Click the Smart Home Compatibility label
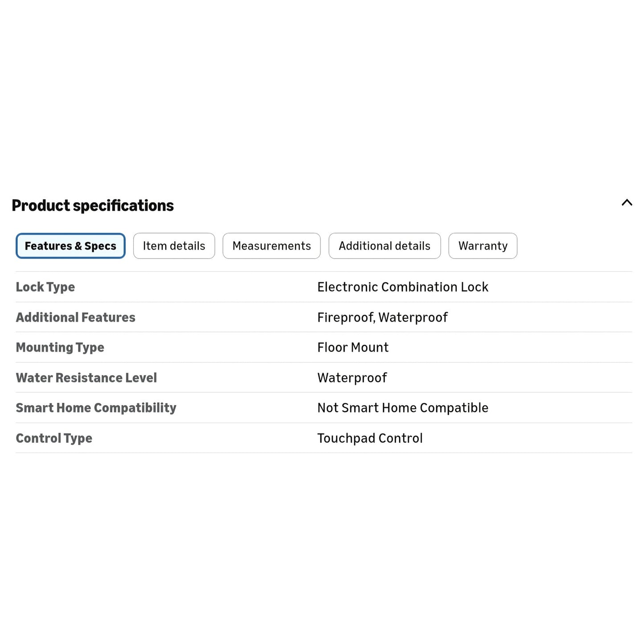The image size is (644, 644). (96, 408)
